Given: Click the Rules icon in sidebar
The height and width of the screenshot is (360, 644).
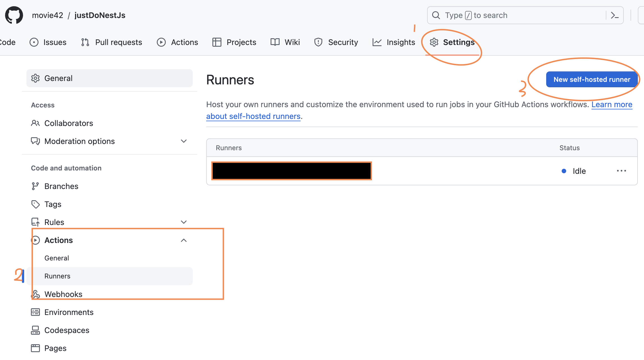Looking at the screenshot, I should click(35, 222).
